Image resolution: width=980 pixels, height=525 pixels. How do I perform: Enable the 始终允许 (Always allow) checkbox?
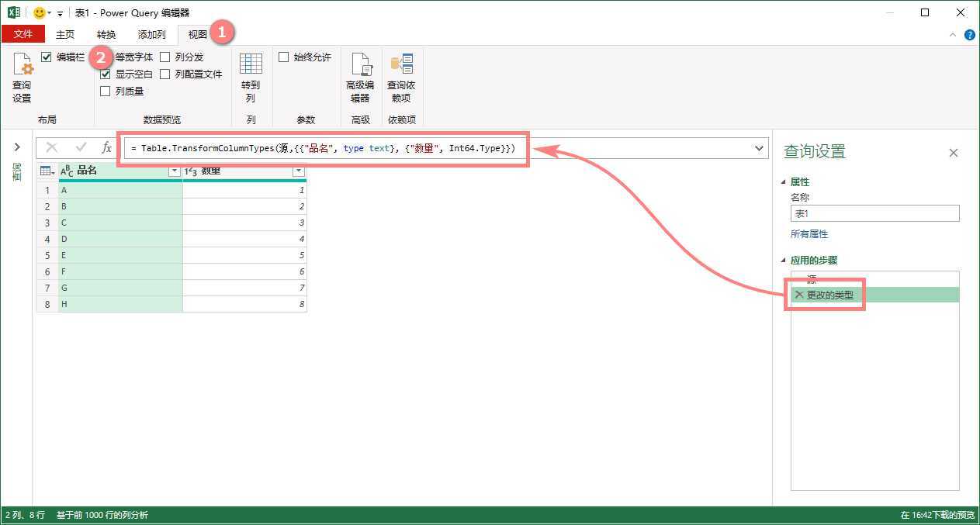pos(284,57)
